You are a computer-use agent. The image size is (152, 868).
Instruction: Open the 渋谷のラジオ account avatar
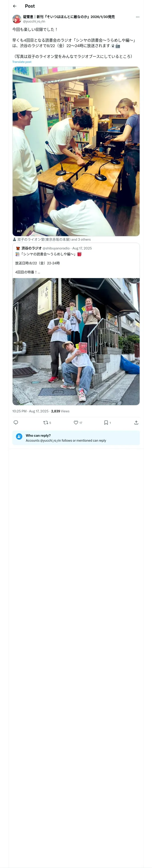[x=18, y=248]
